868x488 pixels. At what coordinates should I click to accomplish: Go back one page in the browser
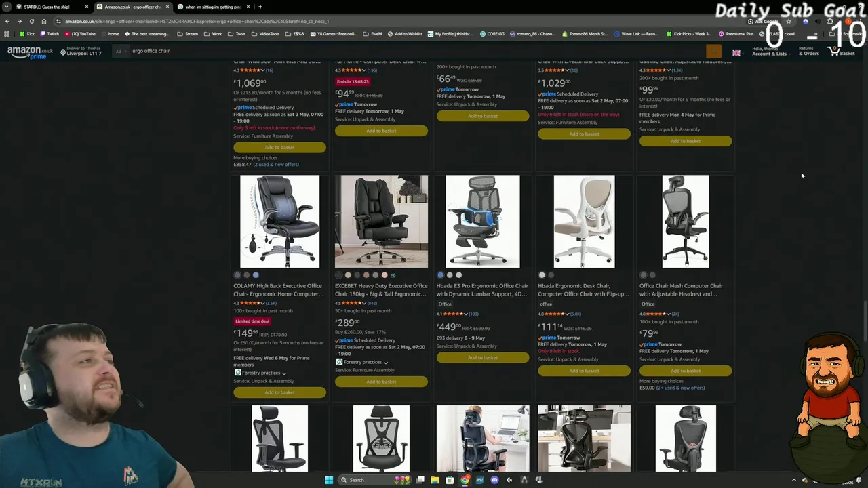(x=7, y=21)
